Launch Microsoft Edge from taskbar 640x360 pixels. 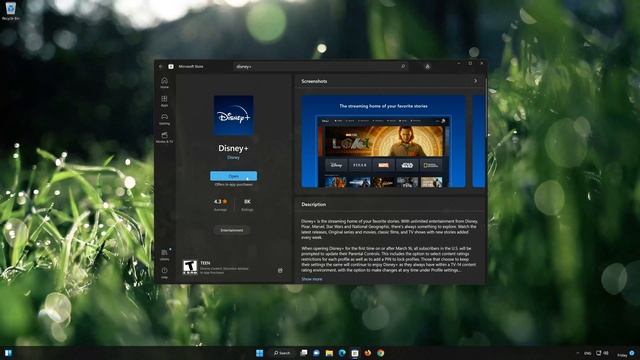tap(342, 353)
